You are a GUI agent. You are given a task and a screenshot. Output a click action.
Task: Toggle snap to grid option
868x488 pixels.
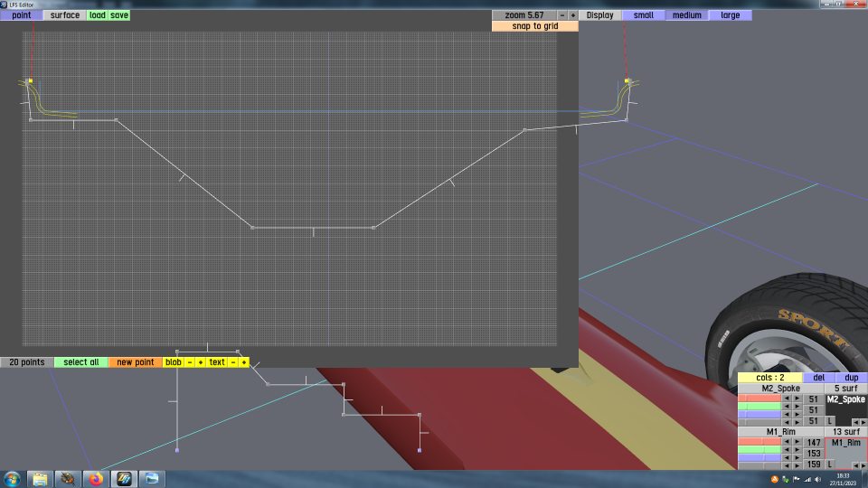534,26
